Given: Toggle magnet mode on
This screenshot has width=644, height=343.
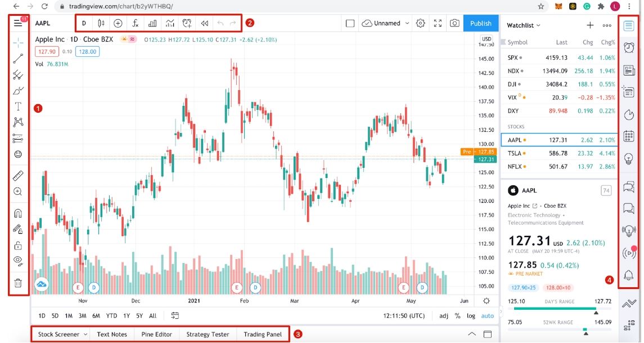Looking at the screenshot, I should [x=17, y=212].
